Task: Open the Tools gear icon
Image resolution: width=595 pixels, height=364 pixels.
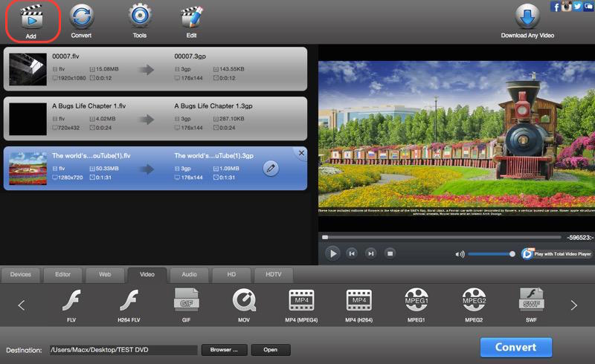Action: click(140, 16)
